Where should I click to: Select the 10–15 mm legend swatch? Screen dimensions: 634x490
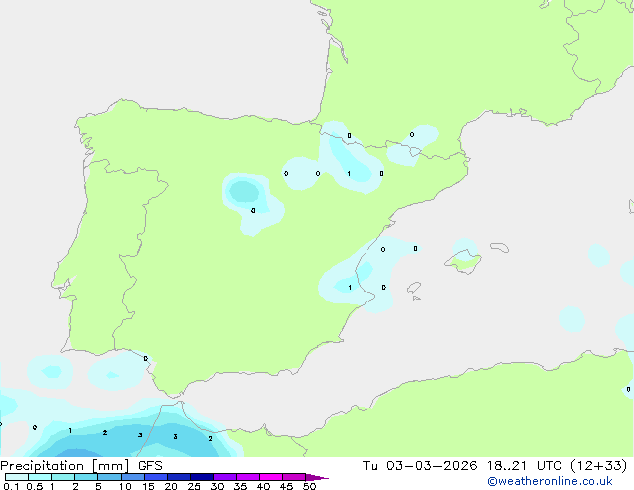tap(133, 477)
